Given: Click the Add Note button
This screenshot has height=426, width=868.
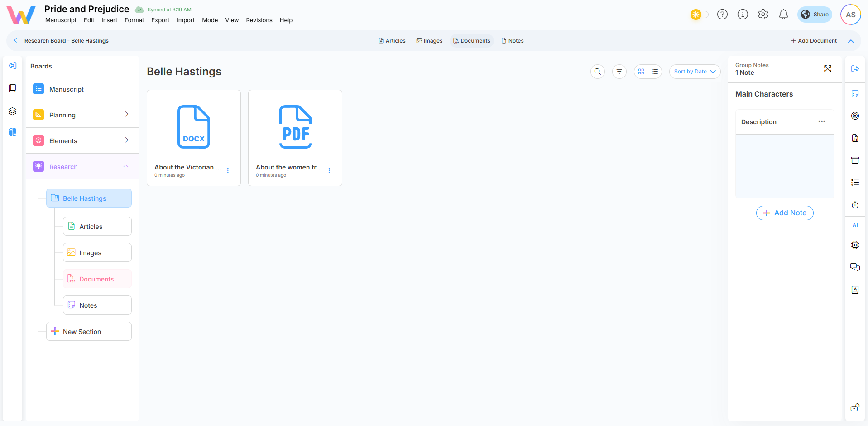Looking at the screenshot, I should click(x=785, y=213).
